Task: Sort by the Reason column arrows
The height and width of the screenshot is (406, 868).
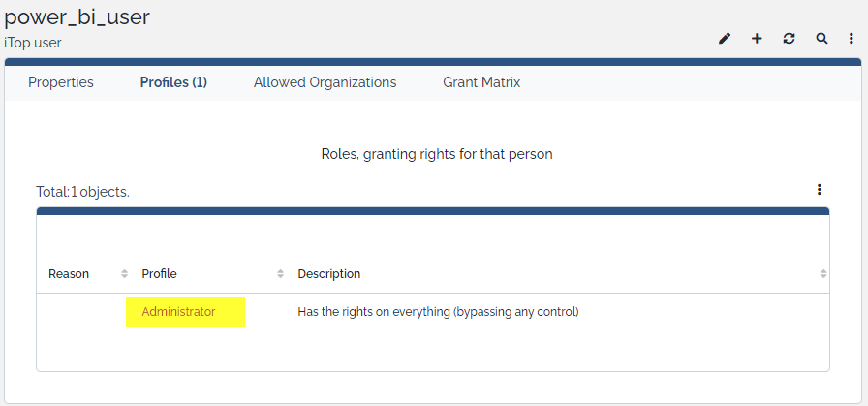Action: click(125, 274)
